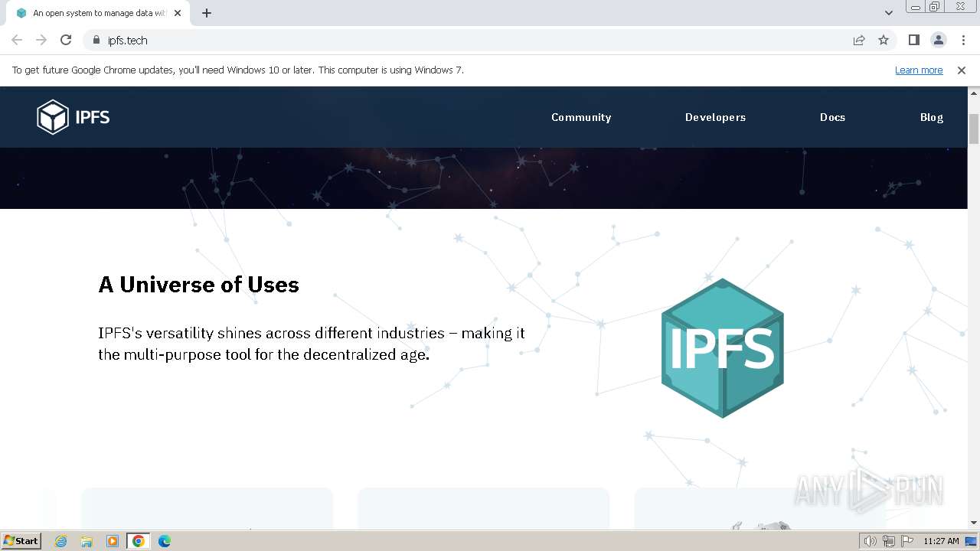Click the 'IPFS's versatility shines' paragraph
980x551 pixels.
tap(312, 344)
